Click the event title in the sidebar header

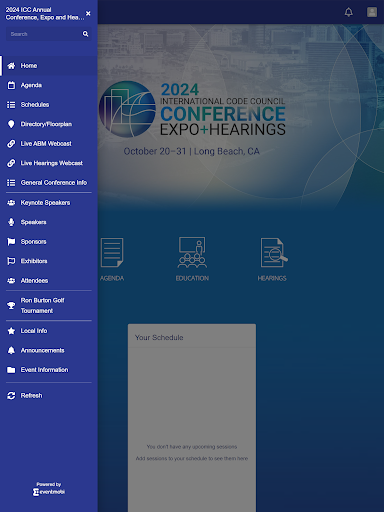point(45,14)
